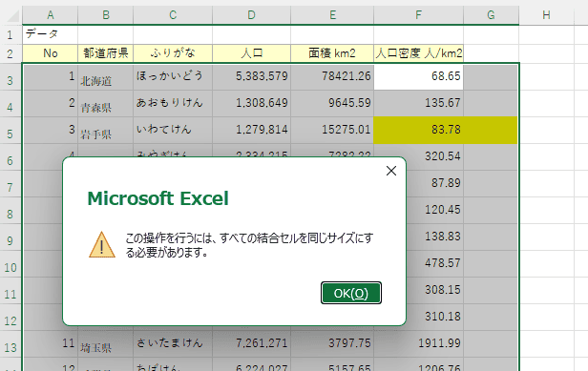Select row 1 header
Screen dimensions: 588x371
click(x=10, y=35)
